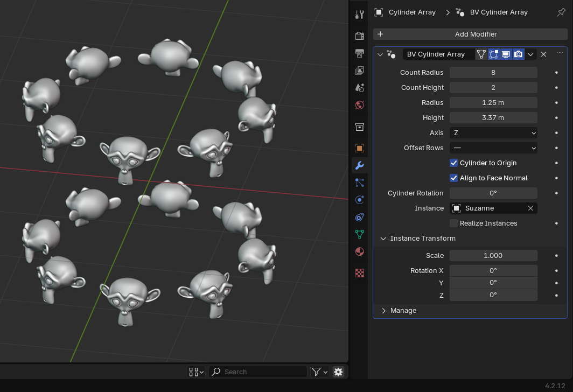Screen dimensions: 573x392
Task: Toggle modifier display in viewport
Action: click(506, 54)
